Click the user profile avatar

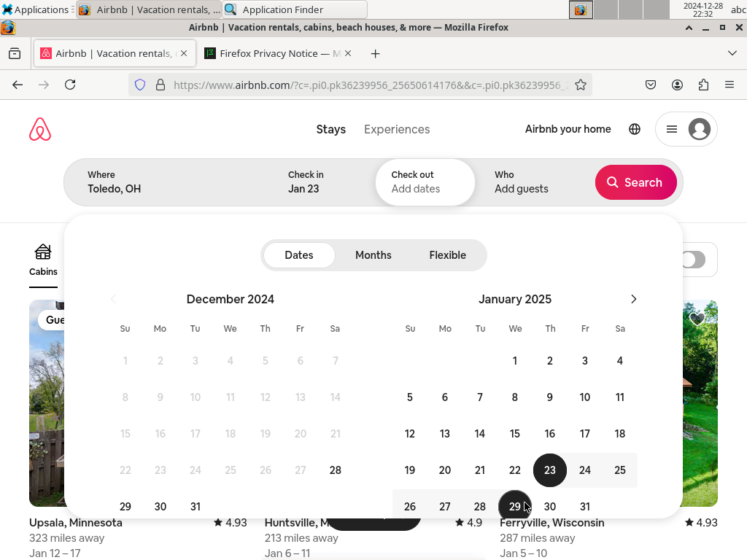click(x=700, y=129)
